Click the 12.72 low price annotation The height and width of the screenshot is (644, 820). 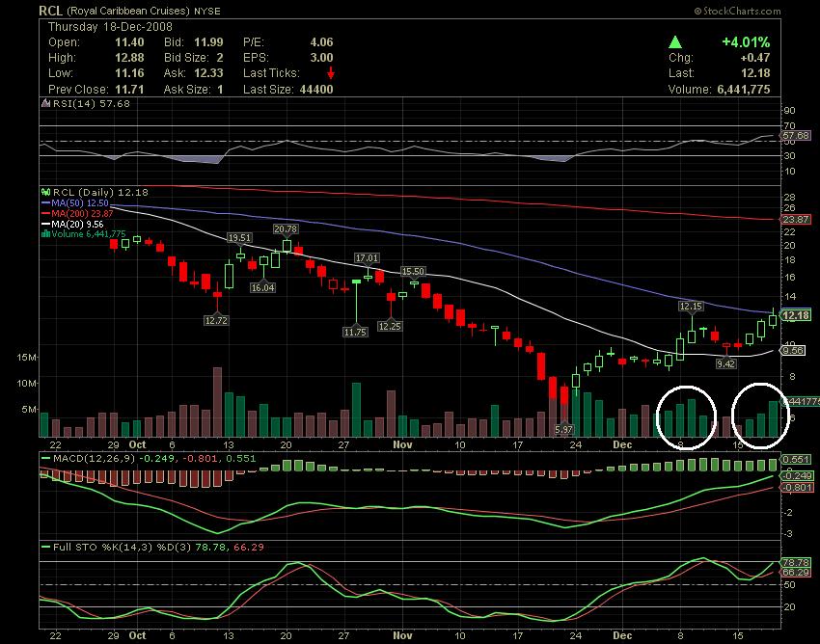tap(216, 320)
